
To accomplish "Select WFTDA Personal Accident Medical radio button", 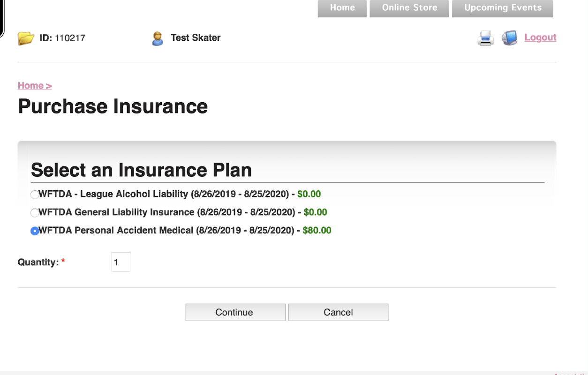I will pos(34,231).
